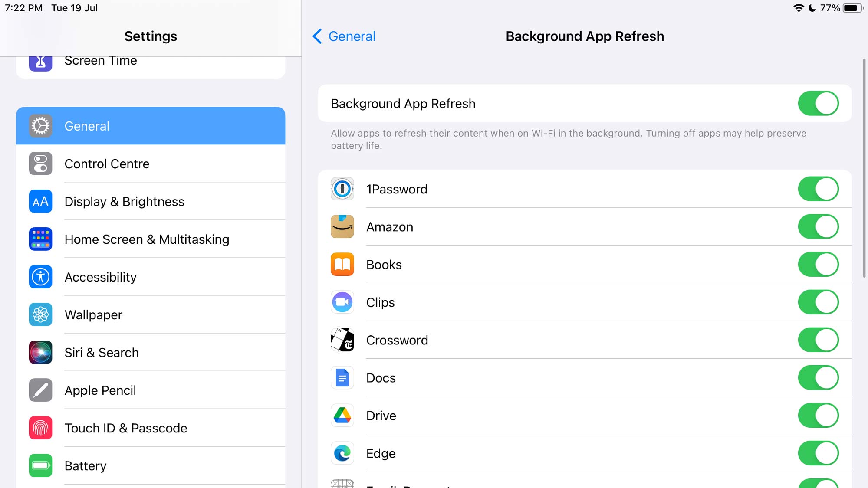Go back to General via the link
Screen dimensions: 868x488
point(352,36)
